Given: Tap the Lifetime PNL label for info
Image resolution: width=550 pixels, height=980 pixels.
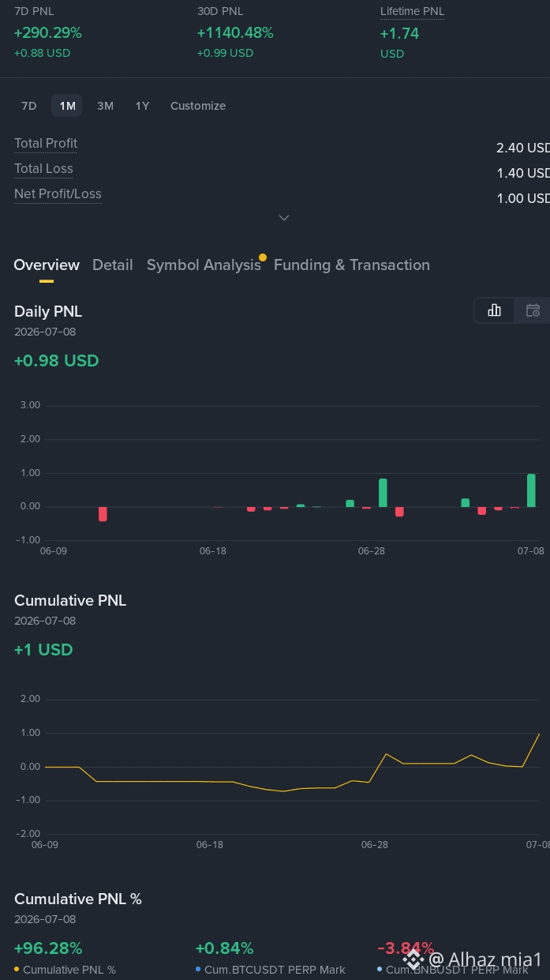Looking at the screenshot, I should (x=412, y=11).
